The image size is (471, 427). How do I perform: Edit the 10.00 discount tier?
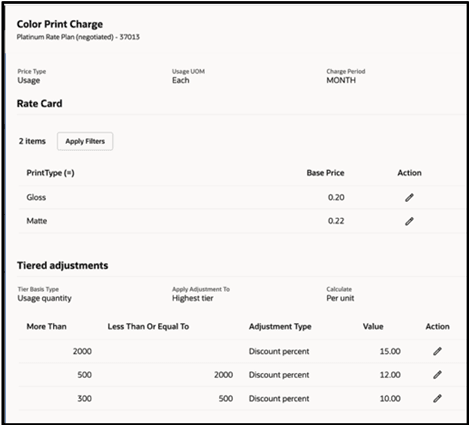pos(437,398)
